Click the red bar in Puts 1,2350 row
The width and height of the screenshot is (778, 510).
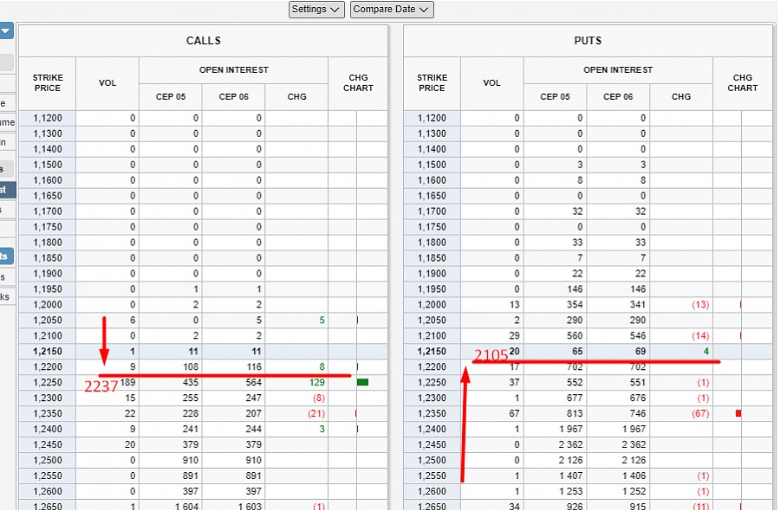pos(738,413)
